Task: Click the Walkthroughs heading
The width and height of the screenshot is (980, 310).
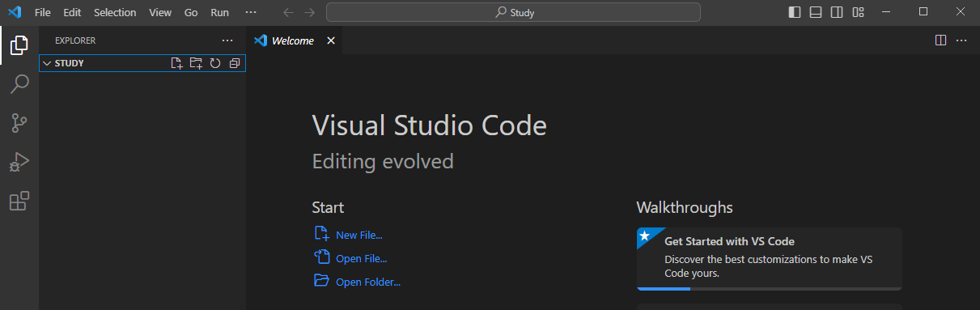Action: pyautogui.click(x=685, y=207)
